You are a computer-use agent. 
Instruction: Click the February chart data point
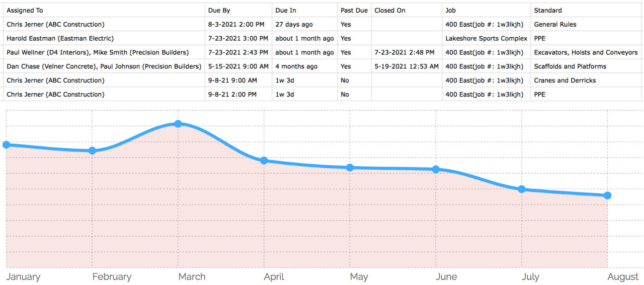coord(92,151)
